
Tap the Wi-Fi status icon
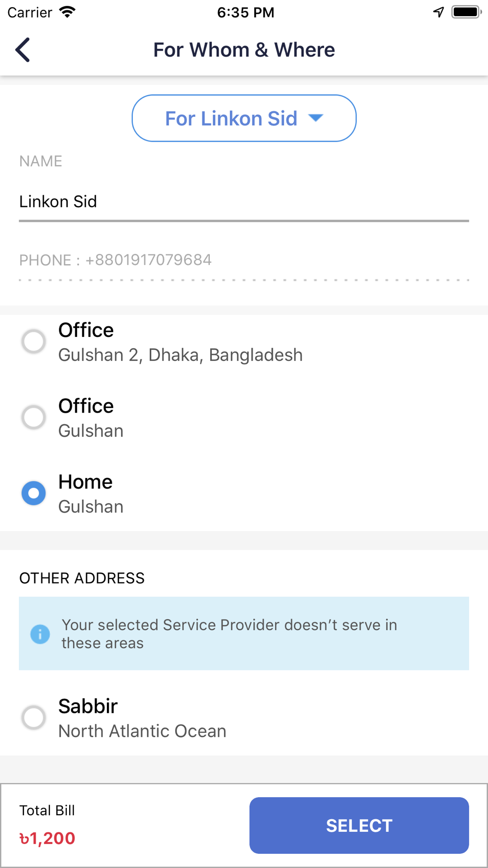point(67,12)
